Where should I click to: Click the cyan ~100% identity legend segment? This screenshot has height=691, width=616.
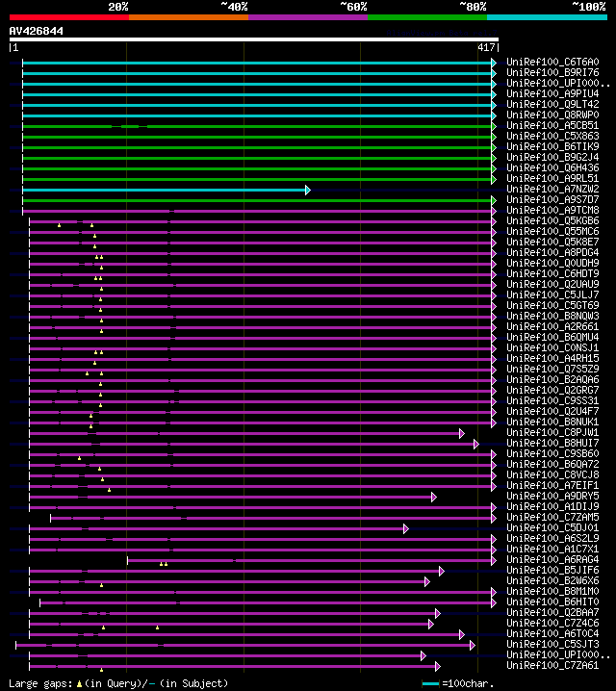click(548, 17)
